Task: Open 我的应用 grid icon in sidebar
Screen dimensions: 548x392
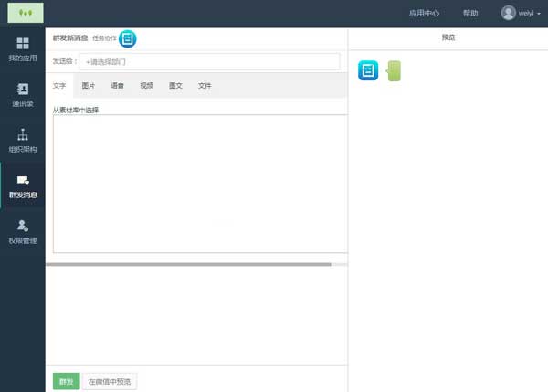Action: click(x=23, y=43)
